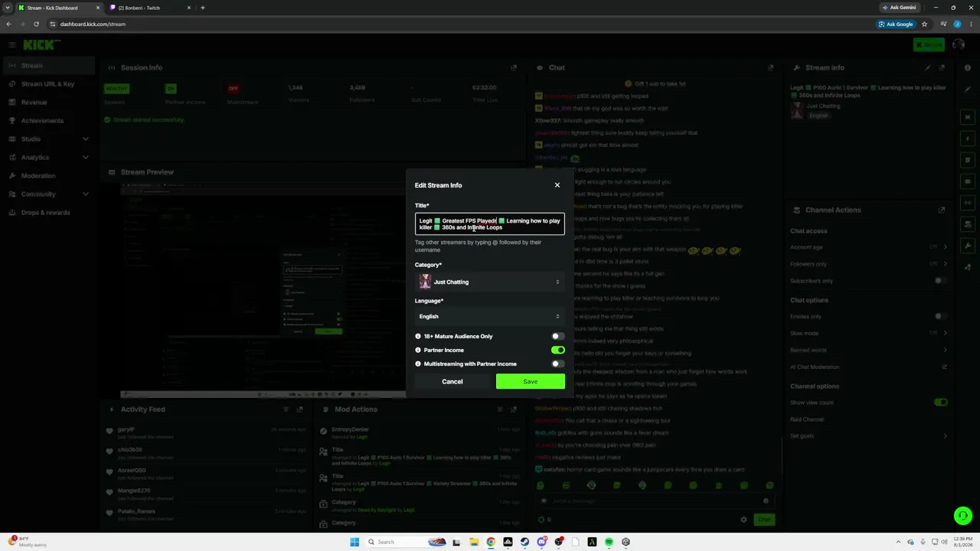Click the Just Chatting category thumbnail in dialog
980x551 pixels.
coord(425,282)
